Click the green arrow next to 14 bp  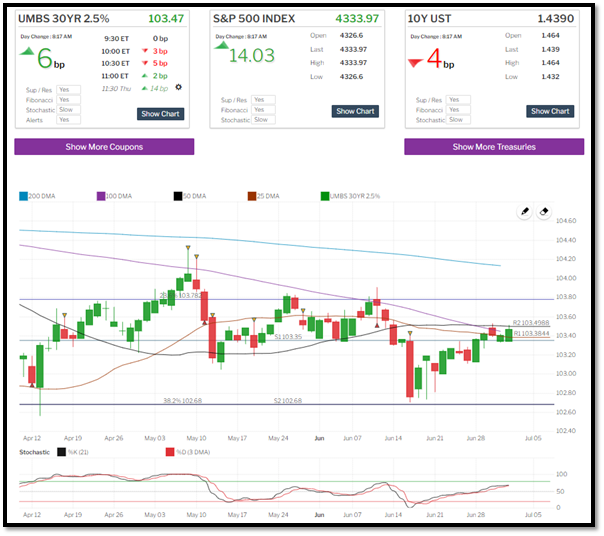pyautogui.click(x=145, y=88)
